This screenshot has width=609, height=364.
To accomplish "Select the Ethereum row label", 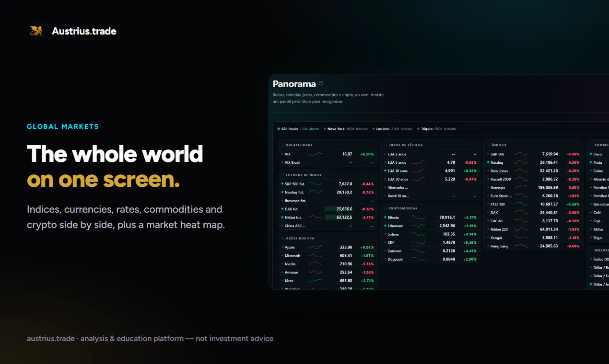I will (x=395, y=226).
